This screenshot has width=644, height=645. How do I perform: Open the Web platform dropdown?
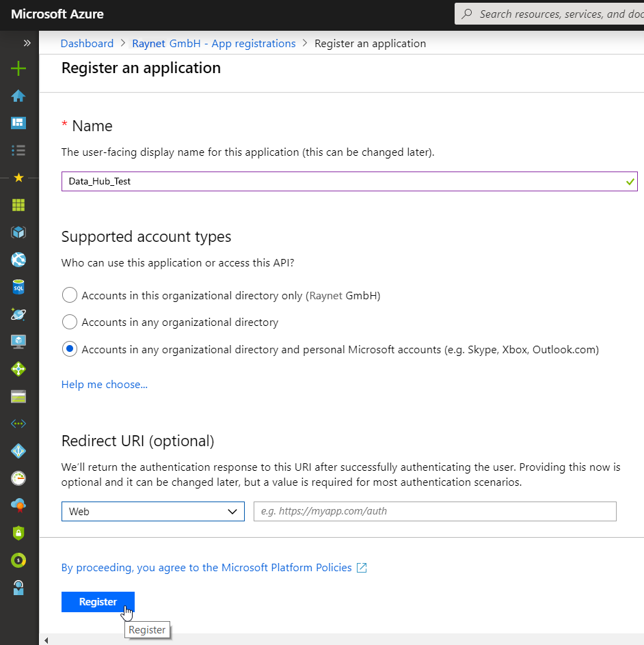pos(152,510)
